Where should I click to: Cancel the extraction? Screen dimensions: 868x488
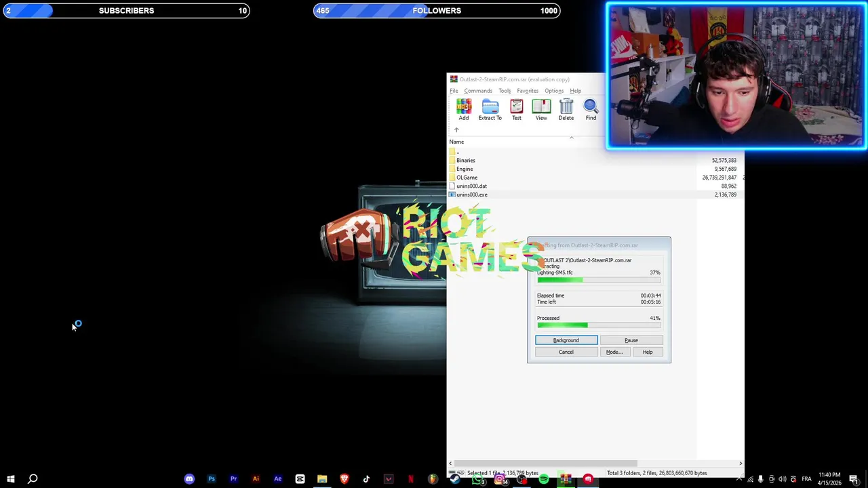click(566, 352)
